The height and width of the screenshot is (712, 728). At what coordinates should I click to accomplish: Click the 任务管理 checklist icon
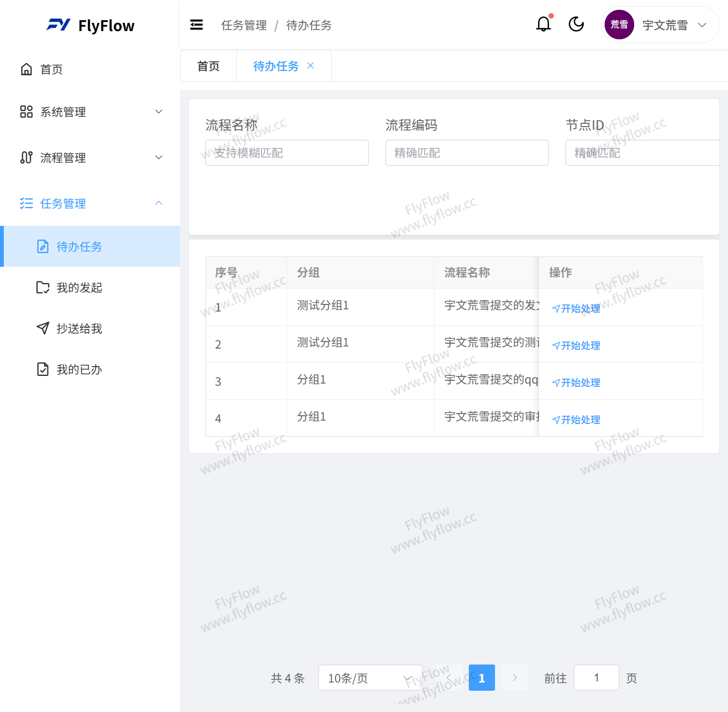26,204
